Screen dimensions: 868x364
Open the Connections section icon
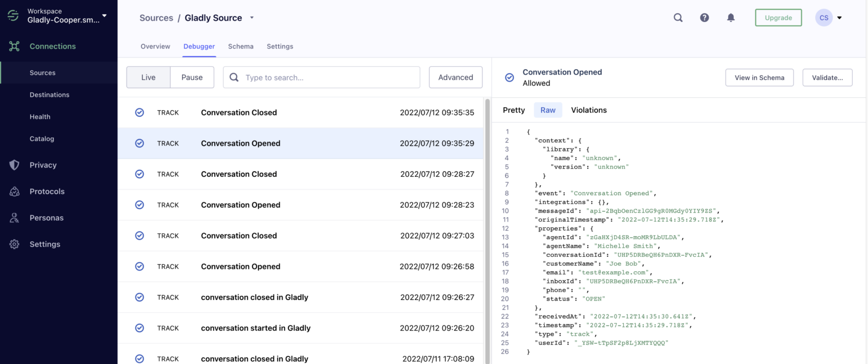[x=14, y=46]
